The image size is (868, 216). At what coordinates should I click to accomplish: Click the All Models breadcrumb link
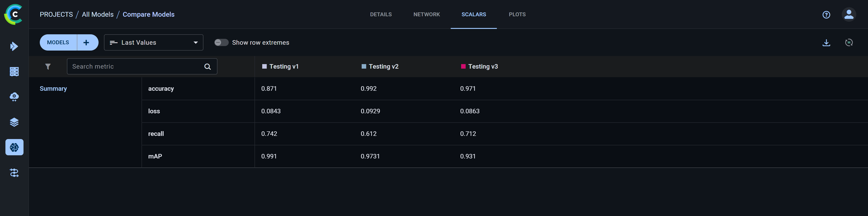(x=98, y=14)
